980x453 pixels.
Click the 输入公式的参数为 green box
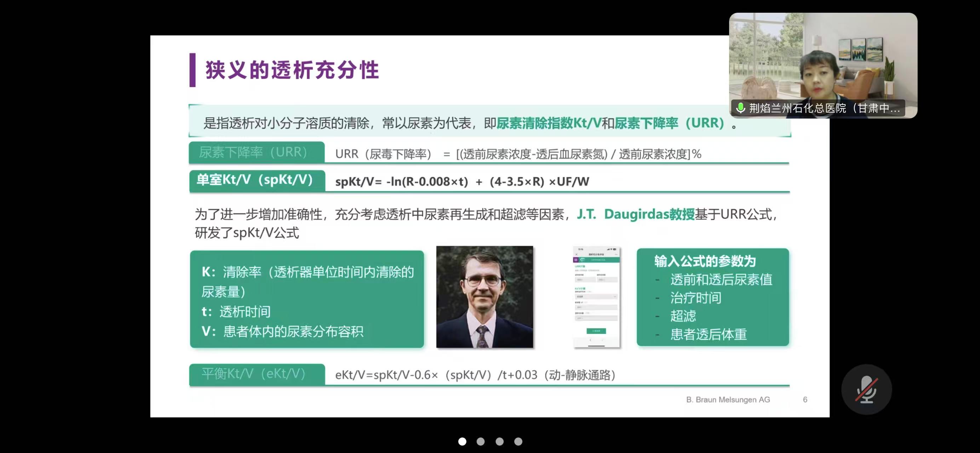pos(712,297)
